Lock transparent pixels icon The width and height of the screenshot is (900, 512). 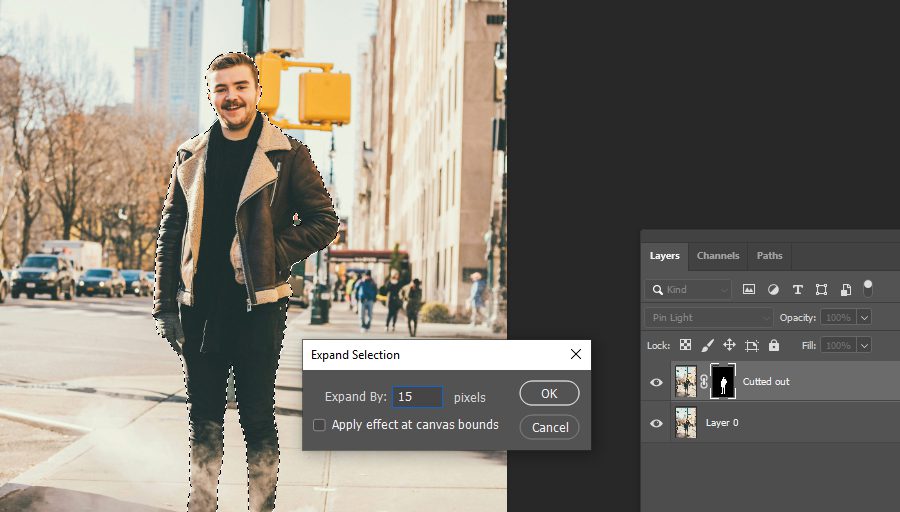pos(685,345)
